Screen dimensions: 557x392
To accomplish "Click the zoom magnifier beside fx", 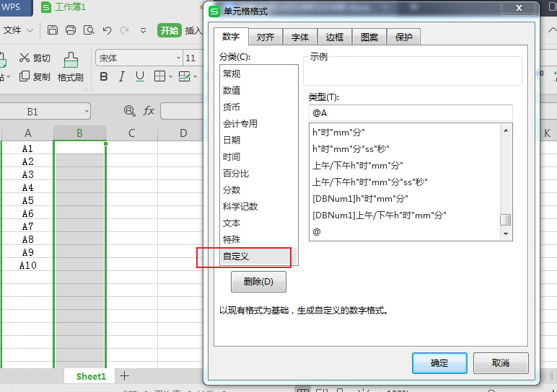I will tap(130, 111).
